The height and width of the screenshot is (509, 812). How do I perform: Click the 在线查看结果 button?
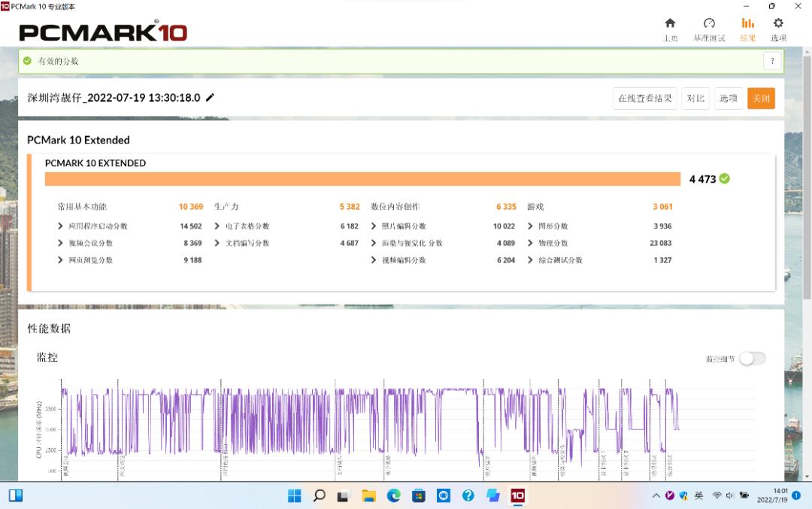point(644,98)
